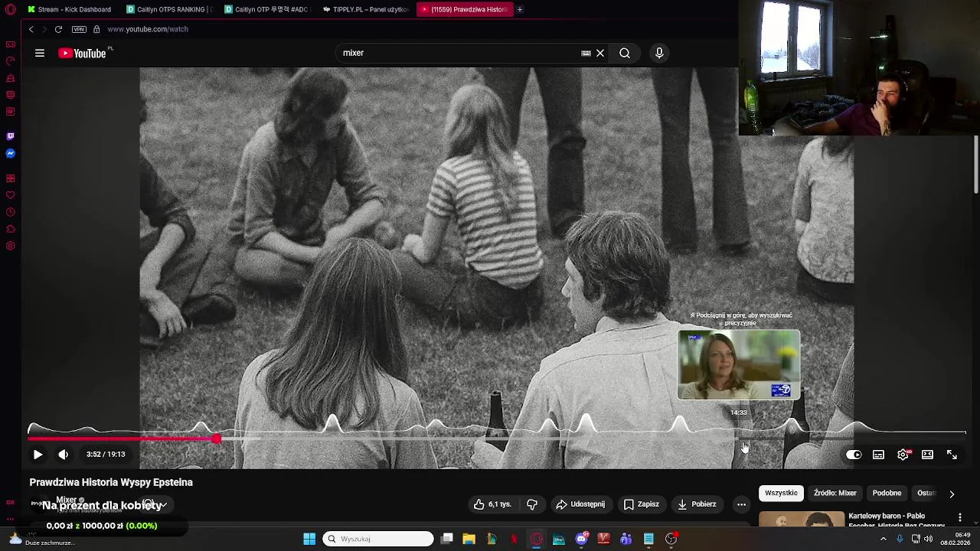Select the Źródło: Mixer chip
Viewport: 980px width, 551px height.
pyautogui.click(x=835, y=493)
